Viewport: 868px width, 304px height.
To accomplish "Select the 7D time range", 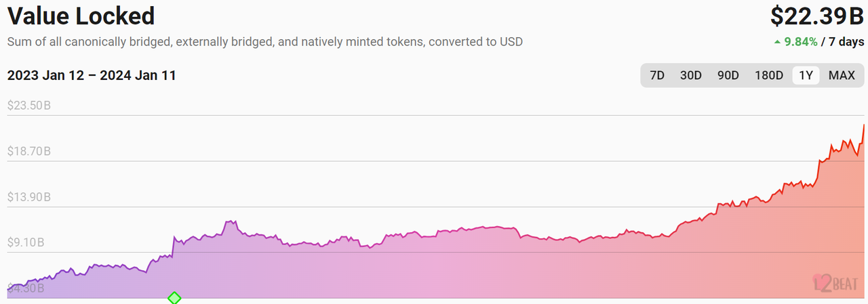I will coord(657,75).
